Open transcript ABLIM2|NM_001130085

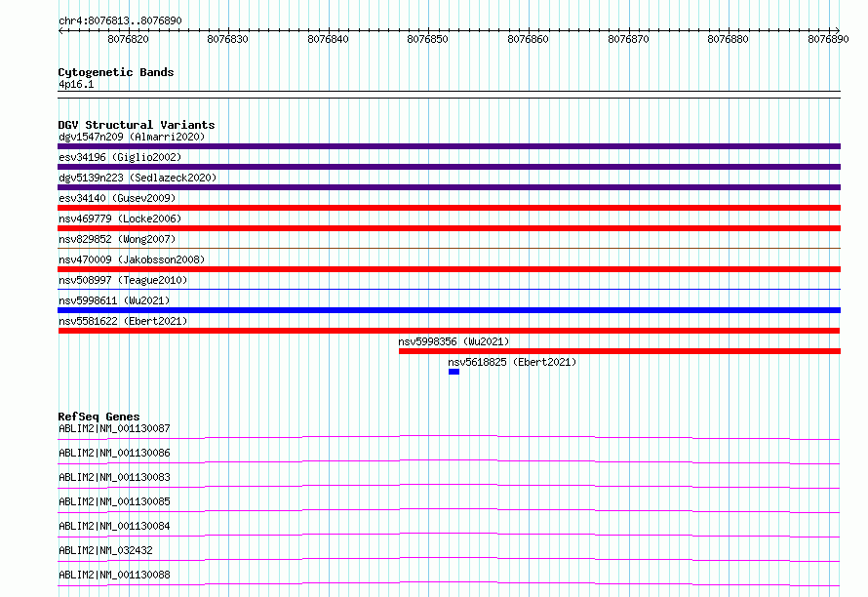pos(114,501)
